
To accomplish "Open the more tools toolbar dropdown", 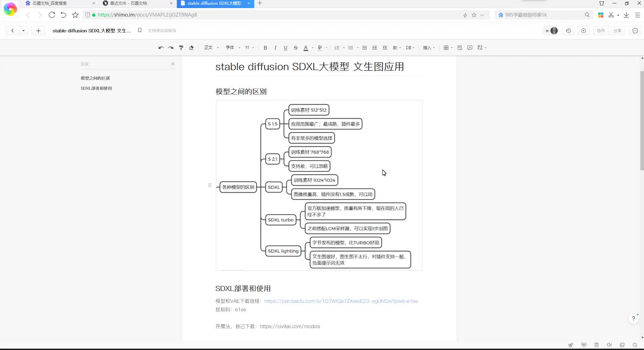I will (x=482, y=48).
